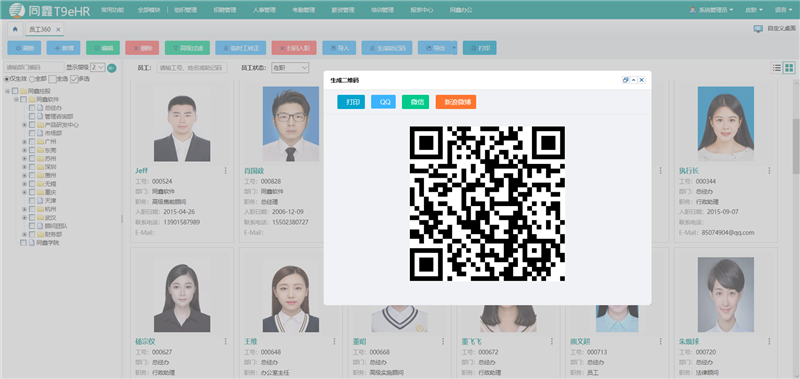Share QR code via QQ button
800x379 pixels.
[x=384, y=102]
